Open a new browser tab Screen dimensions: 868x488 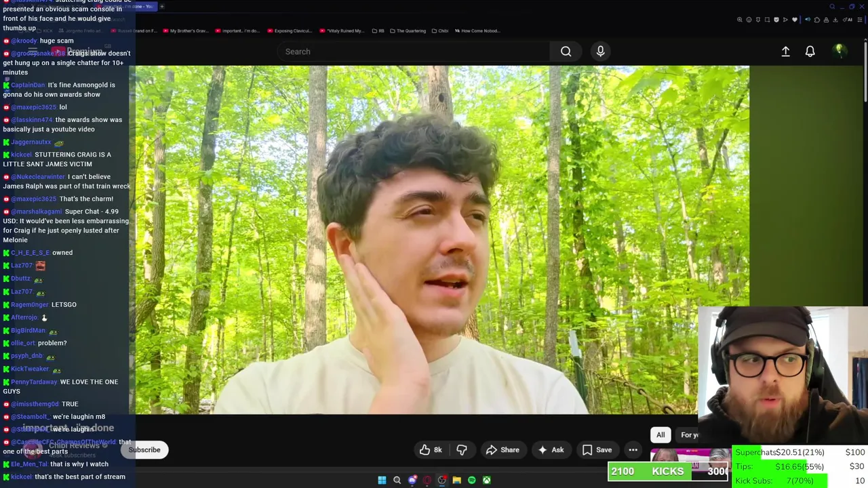click(161, 6)
